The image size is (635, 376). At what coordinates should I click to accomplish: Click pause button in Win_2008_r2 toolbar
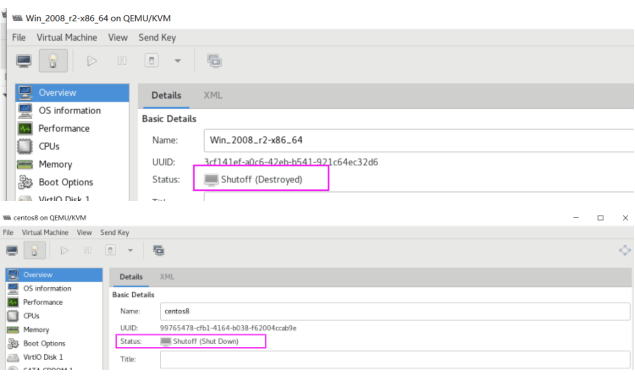122,61
